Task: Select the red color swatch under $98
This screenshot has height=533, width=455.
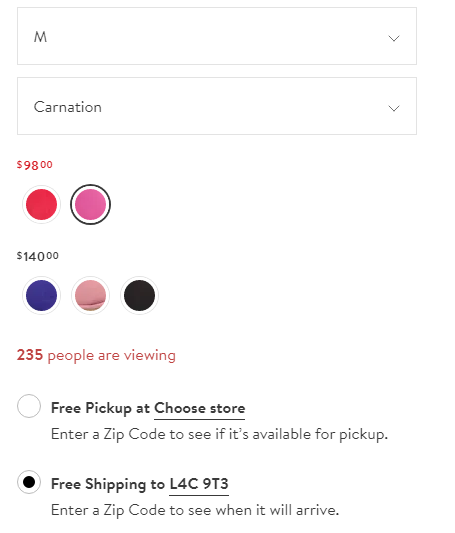Action: tap(41, 205)
